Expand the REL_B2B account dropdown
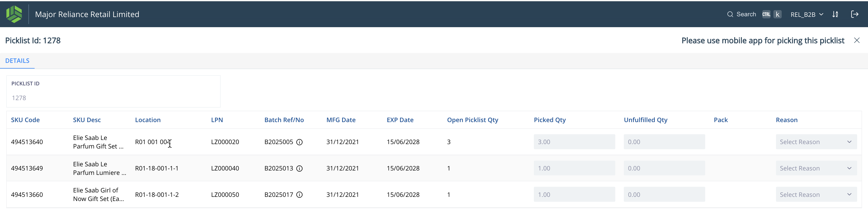Viewport: 868px width, 216px height. (807, 14)
